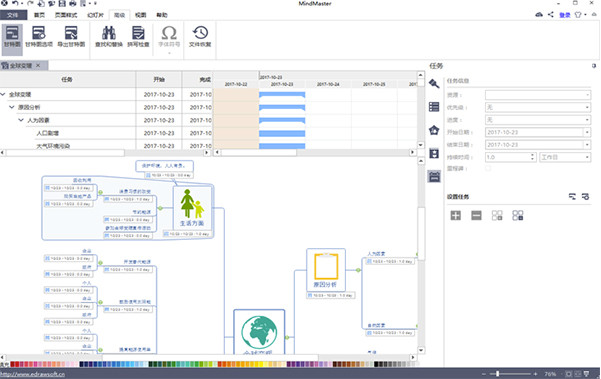Collapse the 全球变暖 root task row
The width and height of the screenshot is (601, 379).
click(3, 94)
